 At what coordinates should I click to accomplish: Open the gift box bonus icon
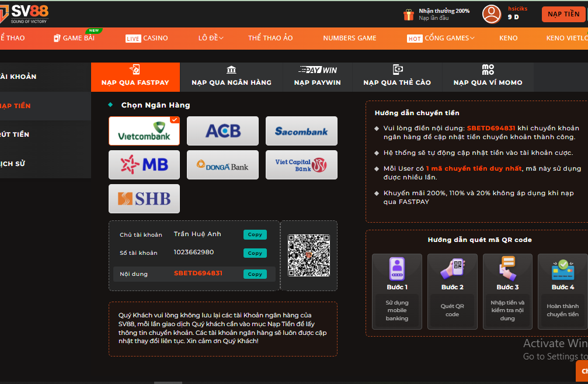[x=408, y=14]
